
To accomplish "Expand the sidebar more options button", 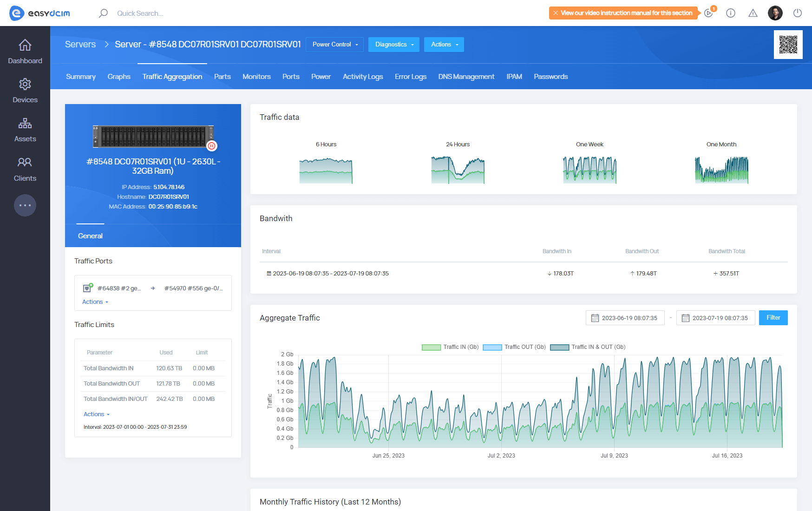I will pyautogui.click(x=25, y=205).
